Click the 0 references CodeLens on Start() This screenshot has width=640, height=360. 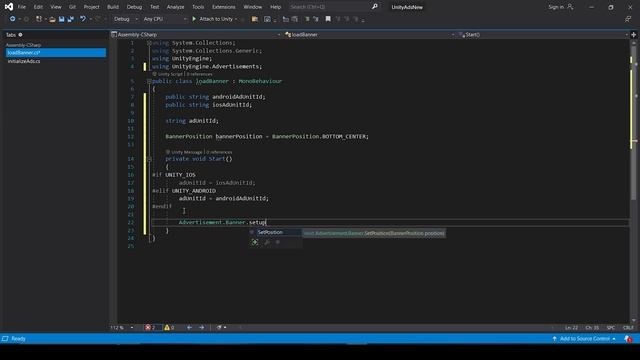pyautogui.click(x=219, y=152)
